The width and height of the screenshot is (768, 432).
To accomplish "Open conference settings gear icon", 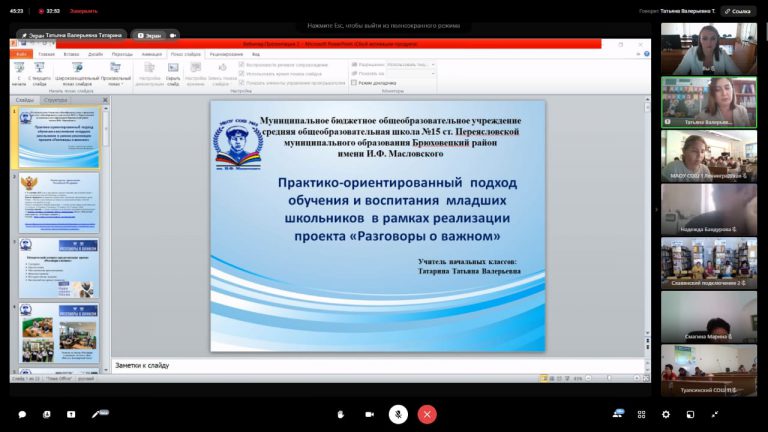I will pyautogui.click(x=666, y=413).
